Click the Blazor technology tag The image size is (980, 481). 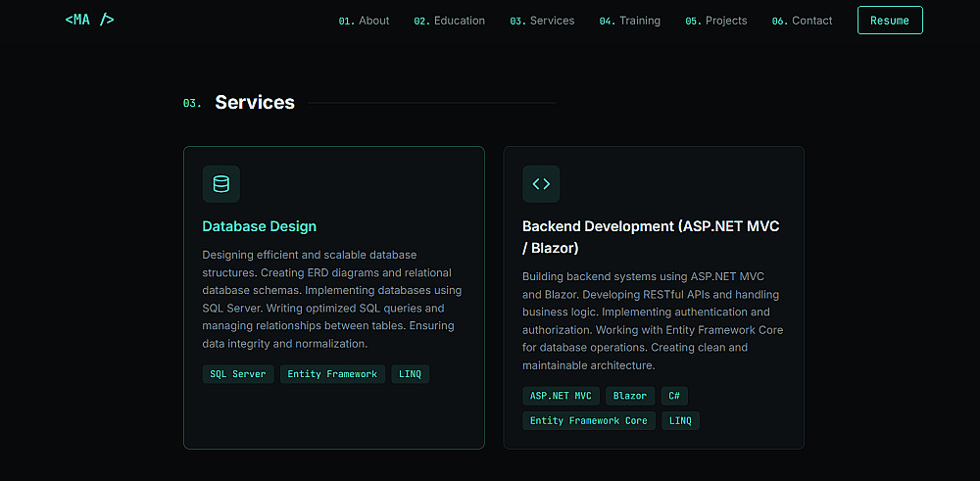click(630, 396)
